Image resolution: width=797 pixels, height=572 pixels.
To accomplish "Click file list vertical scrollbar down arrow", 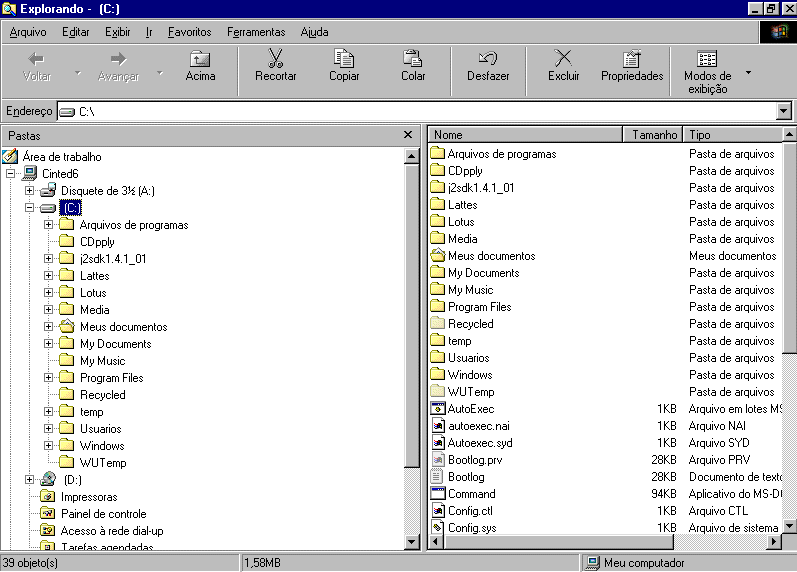I will click(789, 526).
